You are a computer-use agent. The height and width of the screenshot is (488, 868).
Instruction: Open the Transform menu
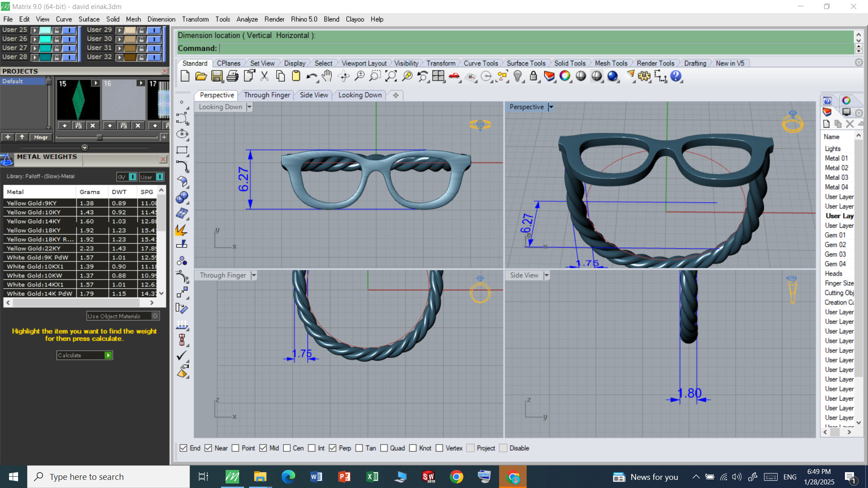click(x=195, y=19)
